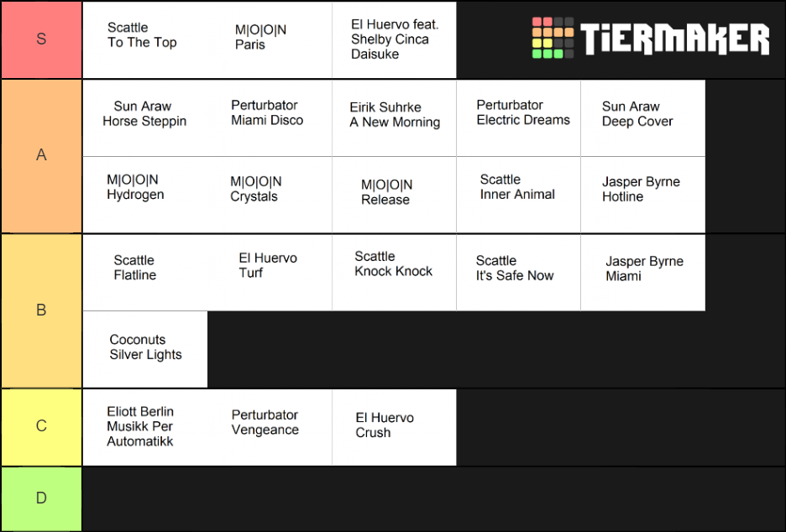The width and height of the screenshot is (786, 532).
Task: Select the Coconuts Silver Lights tile
Action: click(x=145, y=349)
